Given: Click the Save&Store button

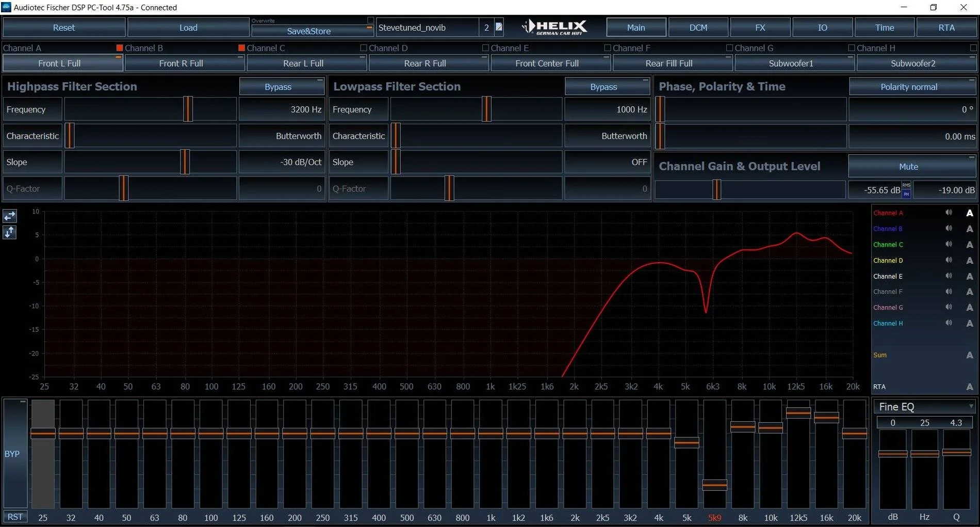Looking at the screenshot, I should [x=312, y=31].
